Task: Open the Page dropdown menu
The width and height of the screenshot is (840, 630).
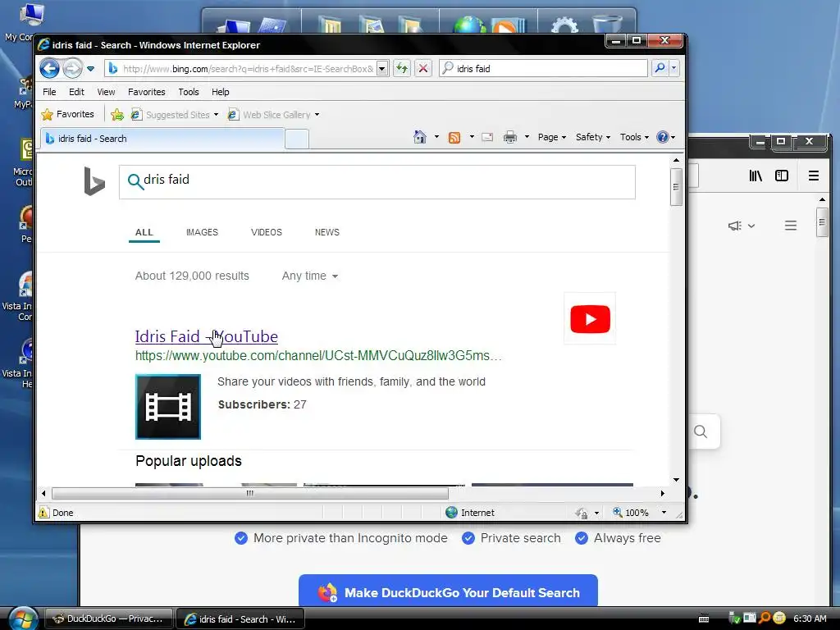Action: (x=552, y=137)
